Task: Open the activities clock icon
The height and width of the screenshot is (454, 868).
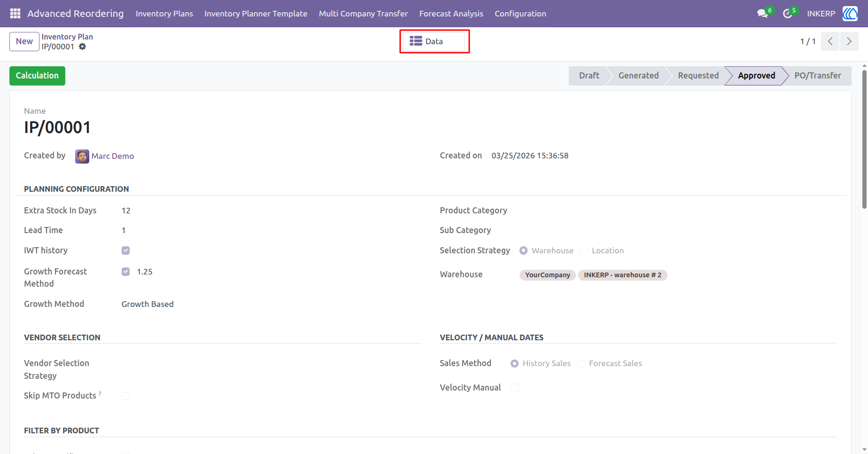Action: pyautogui.click(x=787, y=14)
